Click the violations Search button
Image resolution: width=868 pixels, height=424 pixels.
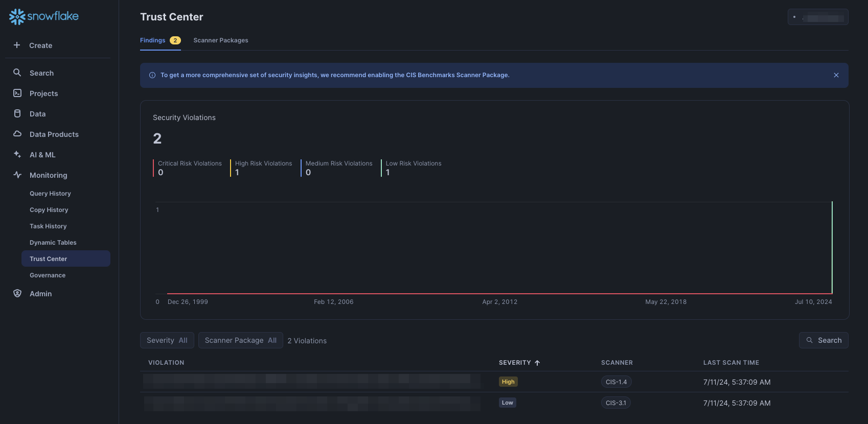[824, 340]
